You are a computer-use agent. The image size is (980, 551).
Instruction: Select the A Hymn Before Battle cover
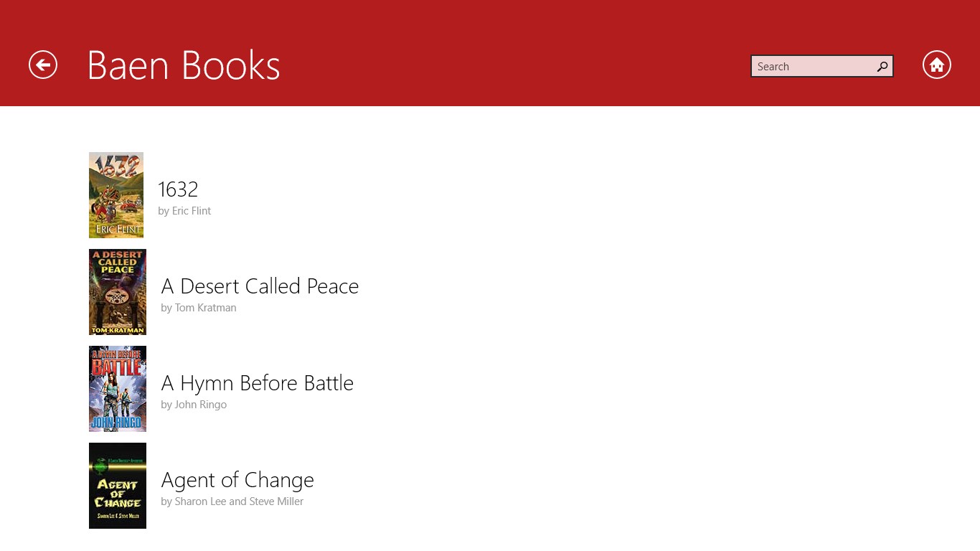118,389
